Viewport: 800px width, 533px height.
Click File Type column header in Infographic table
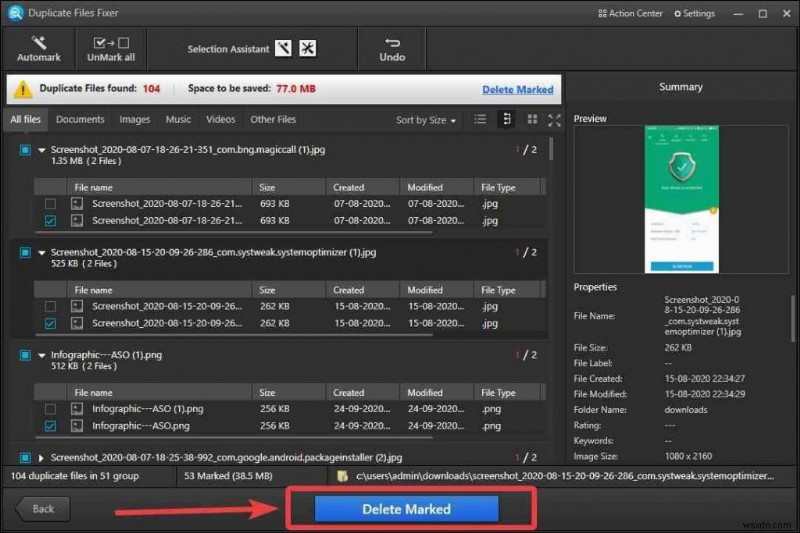click(507, 392)
